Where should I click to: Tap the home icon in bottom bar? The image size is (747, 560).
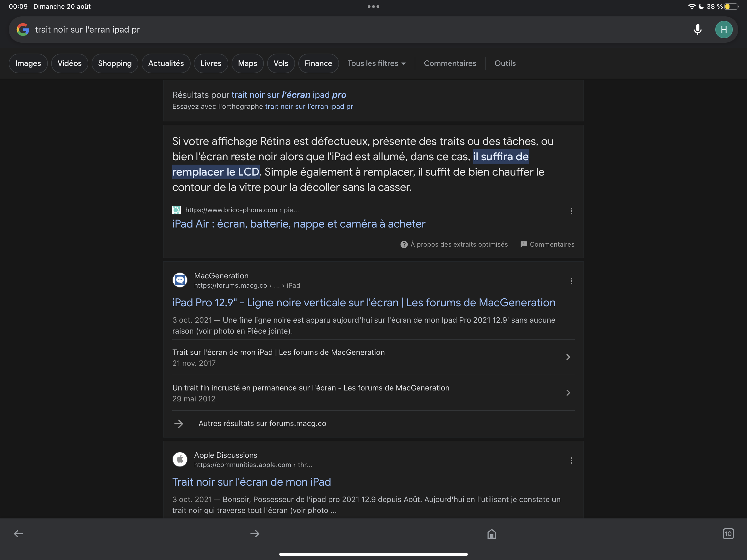pos(491,533)
